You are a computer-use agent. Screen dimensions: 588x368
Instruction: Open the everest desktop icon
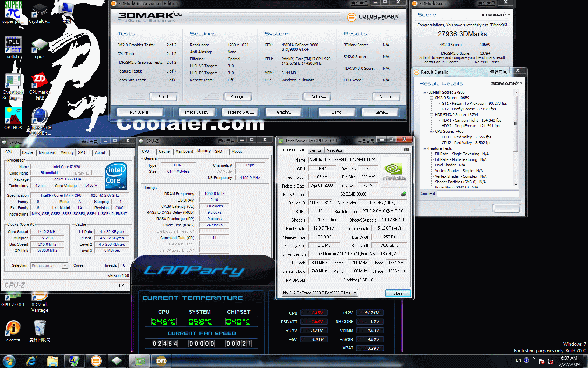tap(13, 331)
